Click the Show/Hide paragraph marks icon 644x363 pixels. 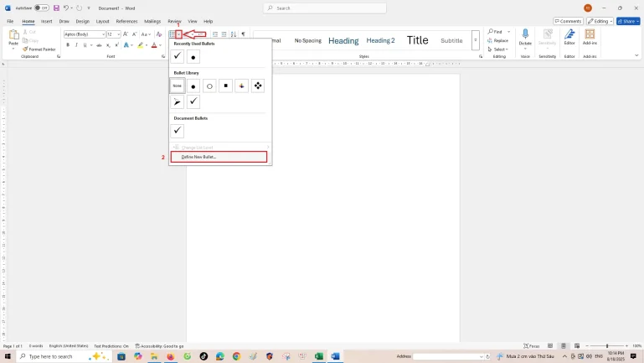(x=243, y=34)
